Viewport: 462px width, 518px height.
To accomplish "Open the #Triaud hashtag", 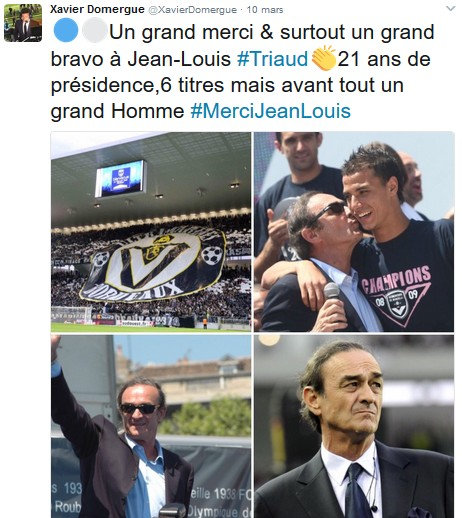I will [x=273, y=59].
